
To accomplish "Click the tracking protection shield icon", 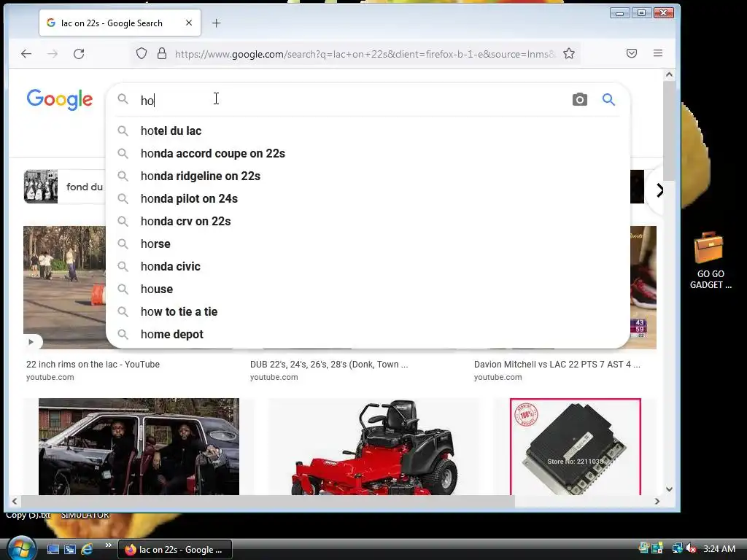I will (x=142, y=53).
